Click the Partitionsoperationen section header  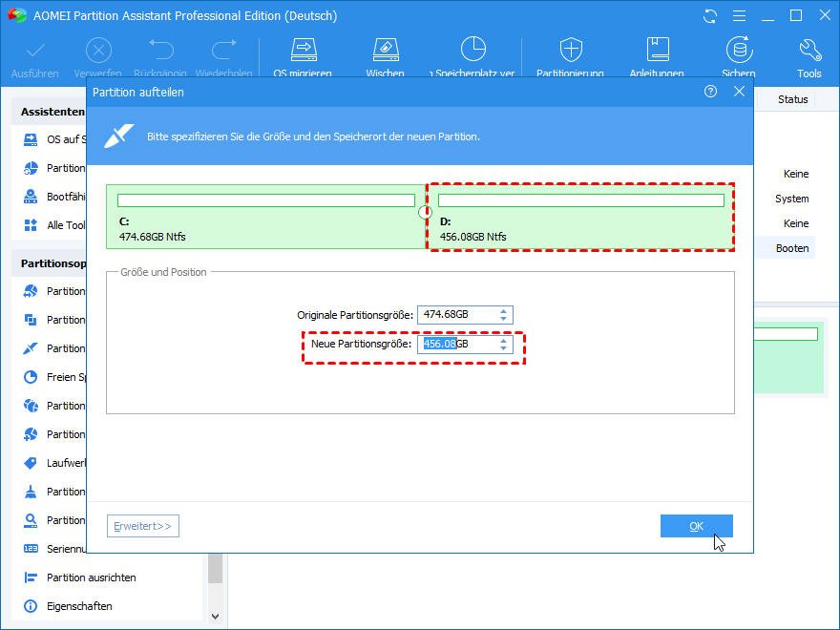(53, 263)
